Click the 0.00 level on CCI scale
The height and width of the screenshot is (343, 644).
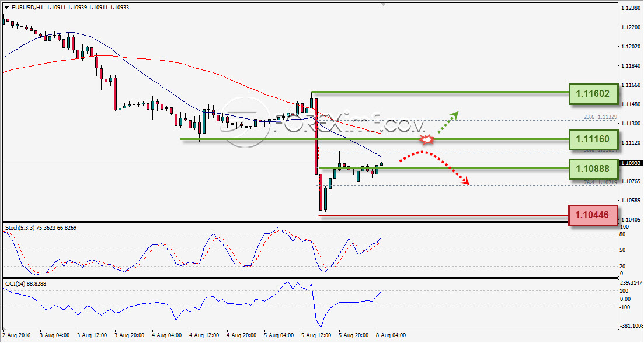(x=625, y=299)
